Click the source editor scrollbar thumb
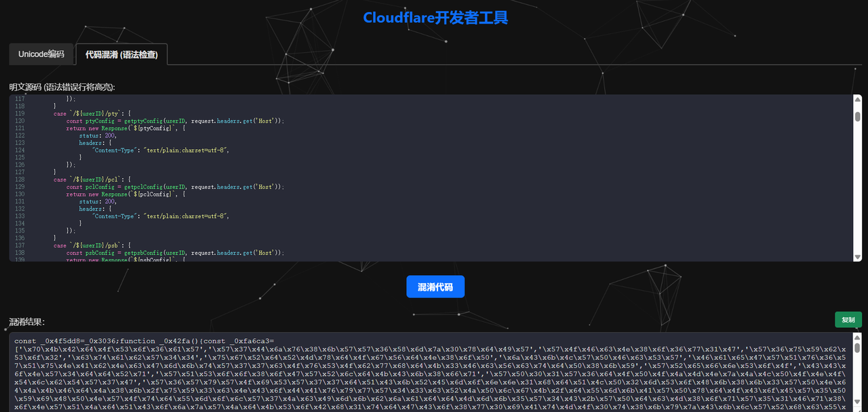This screenshot has width=868, height=412. (x=857, y=117)
